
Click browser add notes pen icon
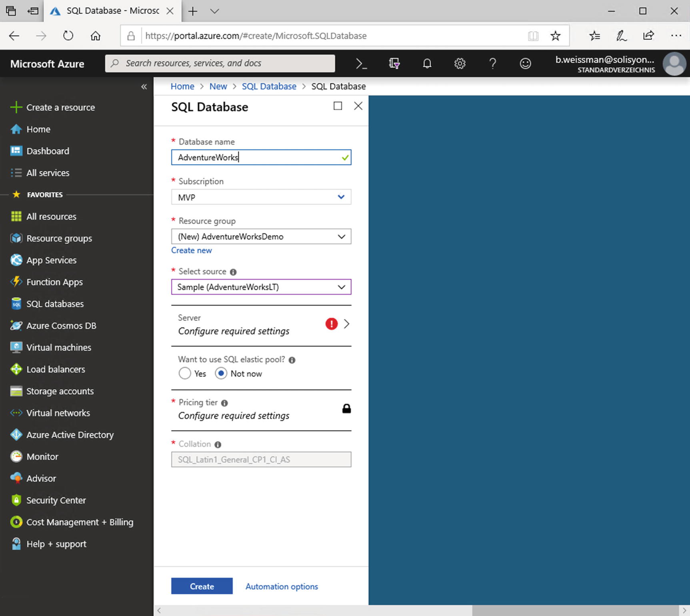621,36
